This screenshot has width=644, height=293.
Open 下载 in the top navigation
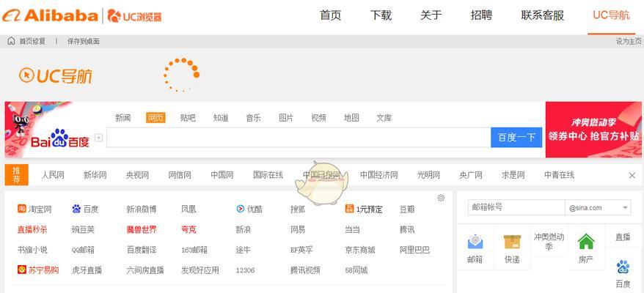[381, 15]
